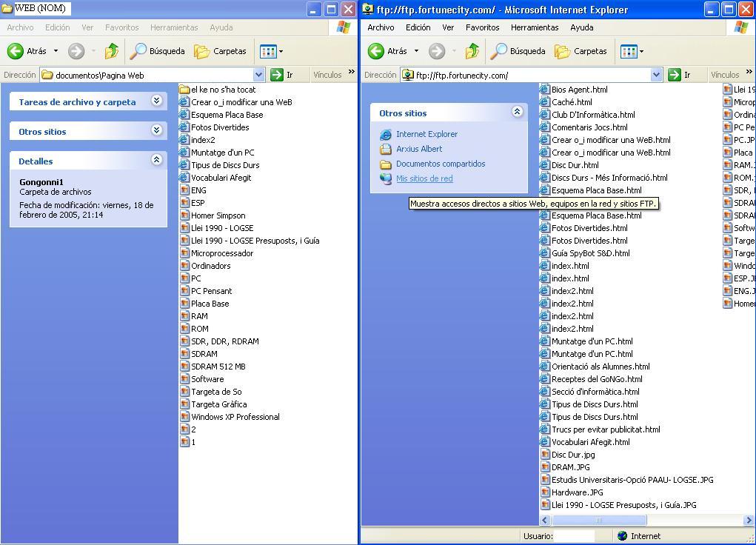
Task: Click the left scroll arrow in FTP file list
Action: pos(545,521)
